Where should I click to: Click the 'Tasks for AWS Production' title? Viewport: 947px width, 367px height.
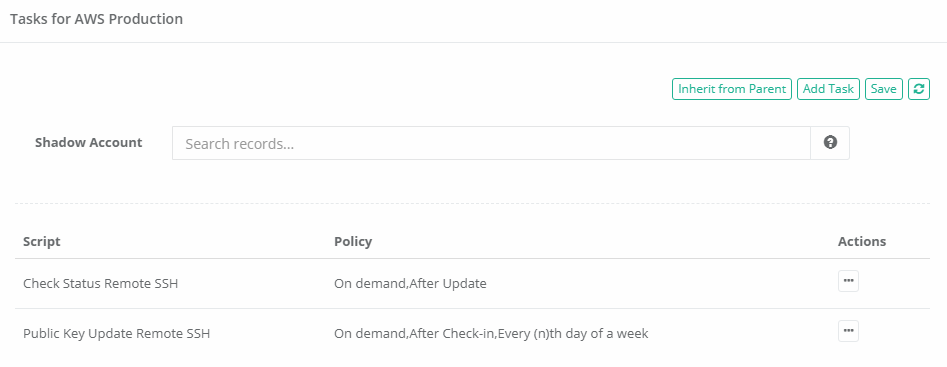click(96, 19)
